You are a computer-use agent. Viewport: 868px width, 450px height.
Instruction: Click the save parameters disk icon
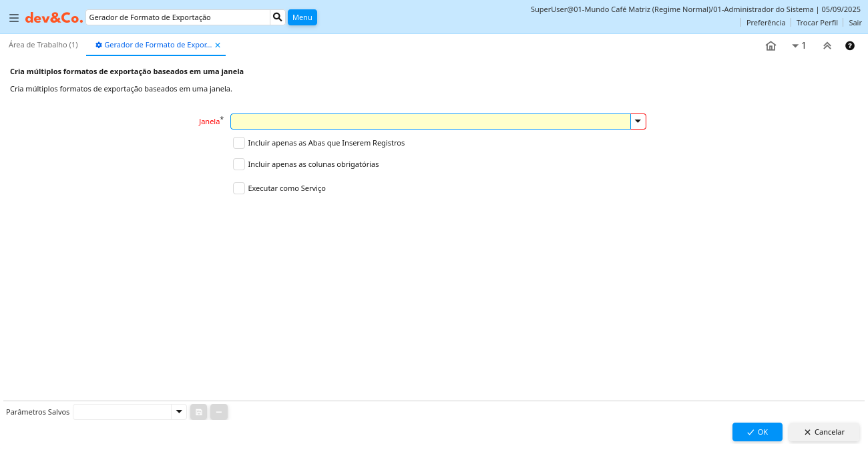(199, 412)
